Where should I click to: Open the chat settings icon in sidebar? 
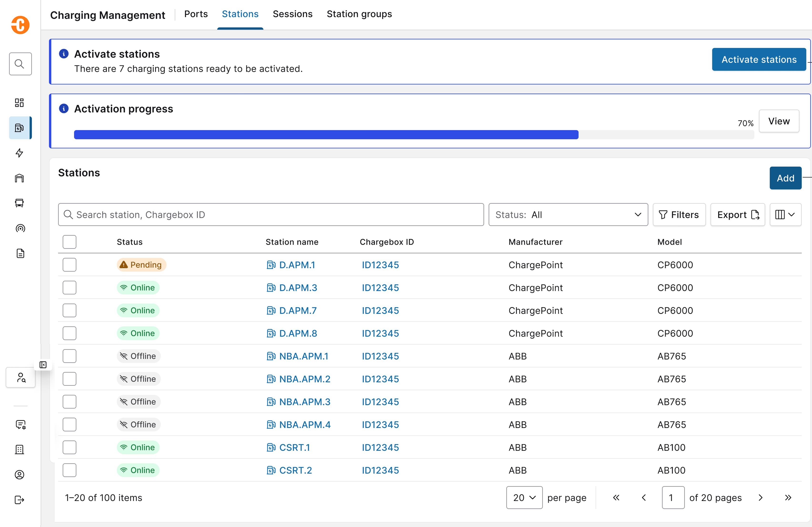[21, 425]
